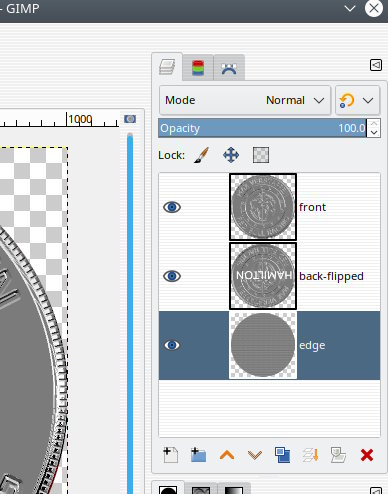Open the layer Mode dropdown

click(245, 100)
